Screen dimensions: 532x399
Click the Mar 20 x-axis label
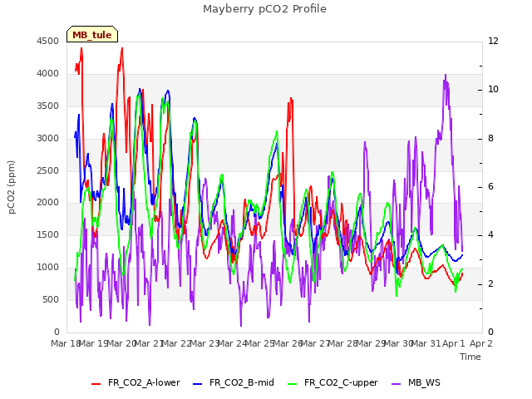pyautogui.click(x=121, y=343)
